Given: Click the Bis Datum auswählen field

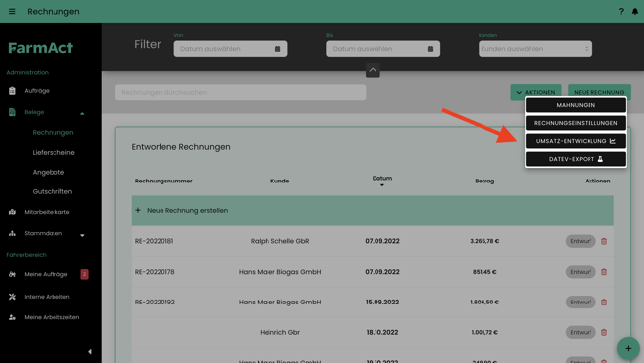Looking at the screenshot, I should coord(382,49).
